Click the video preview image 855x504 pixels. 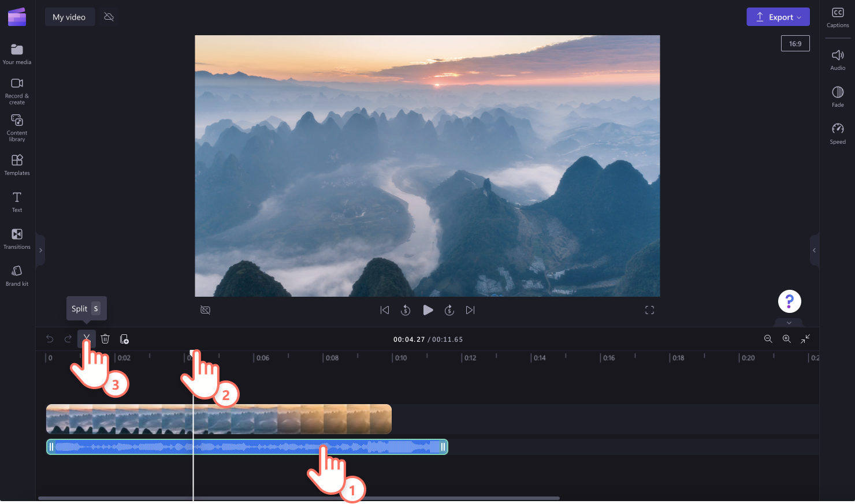(x=428, y=166)
